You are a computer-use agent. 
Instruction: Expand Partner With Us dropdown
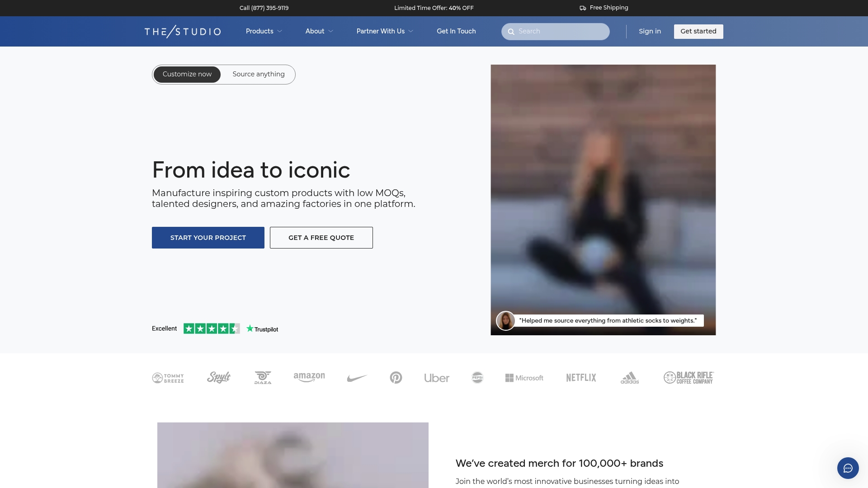pyautogui.click(x=385, y=32)
